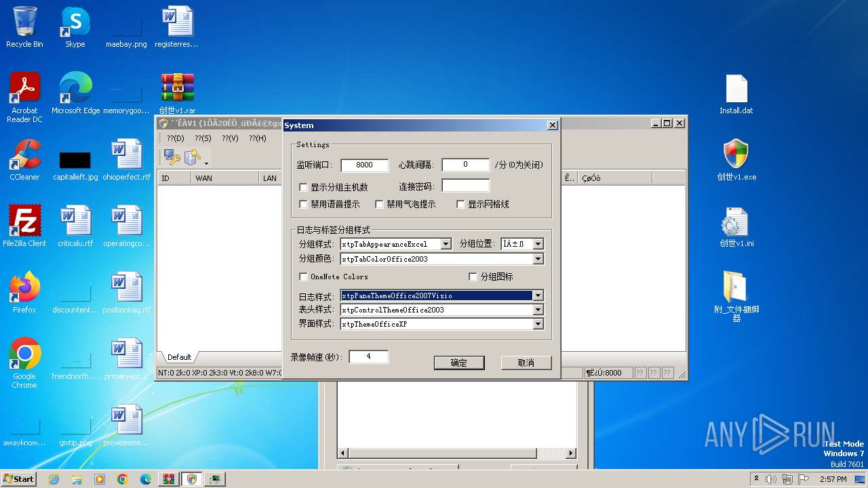Click the network tray icon
This screenshot has height=488, width=868.
(x=788, y=479)
